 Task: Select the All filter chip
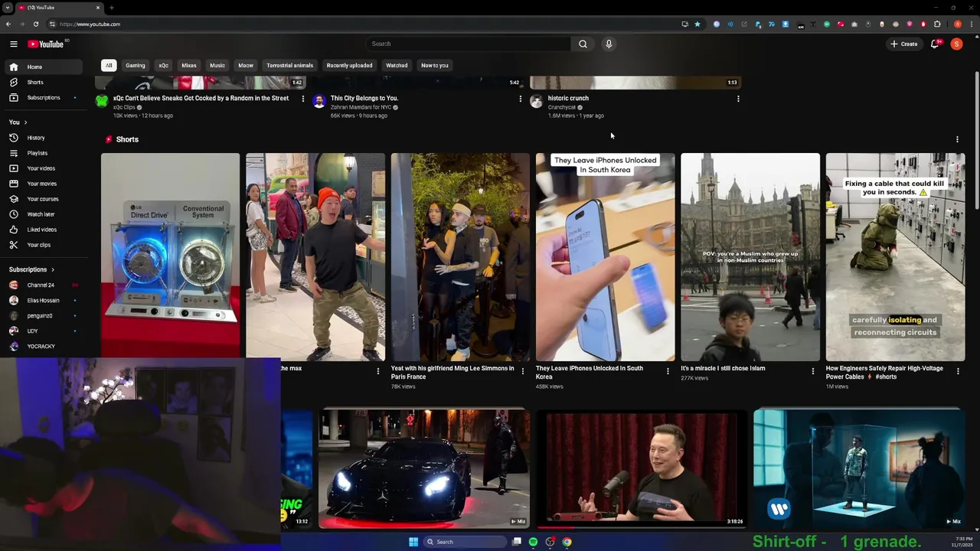click(x=109, y=65)
